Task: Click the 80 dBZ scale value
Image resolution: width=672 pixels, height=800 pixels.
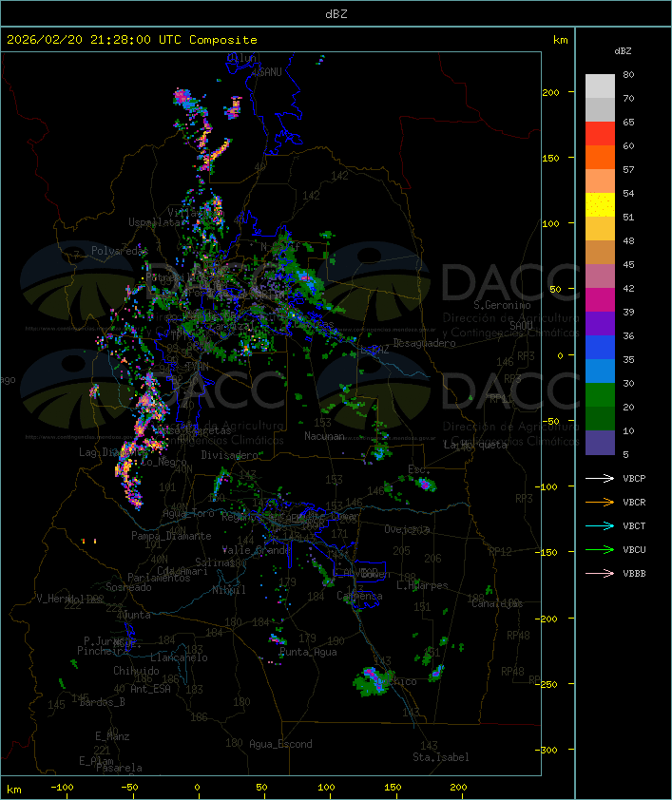Action: [x=628, y=74]
